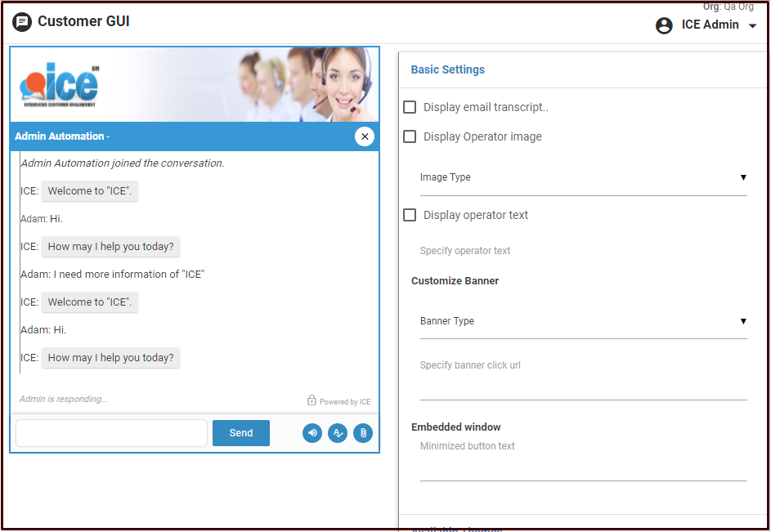Screen dimensions: 771x532
Task: Close the Admin Automation chat window
Action: [x=365, y=136]
